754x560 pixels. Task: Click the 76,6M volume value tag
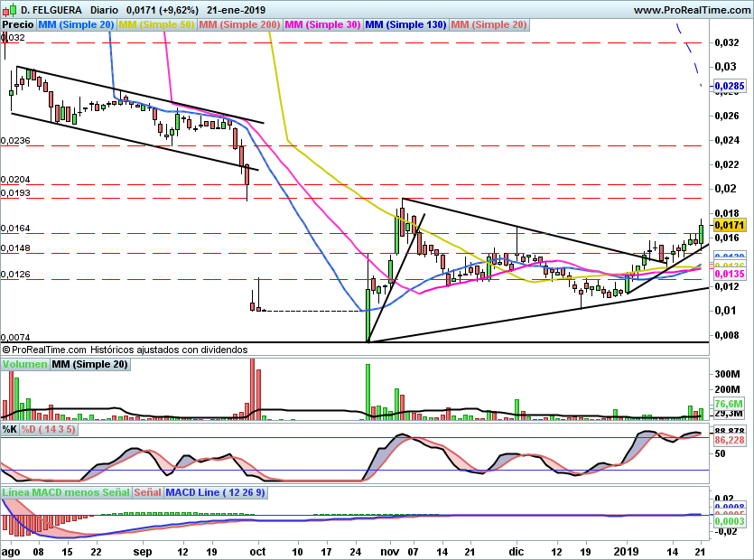[728, 404]
